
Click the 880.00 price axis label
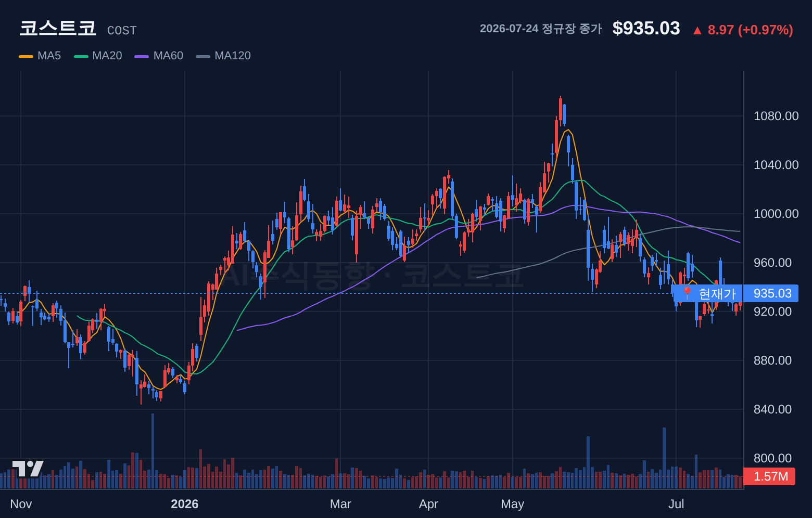(x=772, y=360)
